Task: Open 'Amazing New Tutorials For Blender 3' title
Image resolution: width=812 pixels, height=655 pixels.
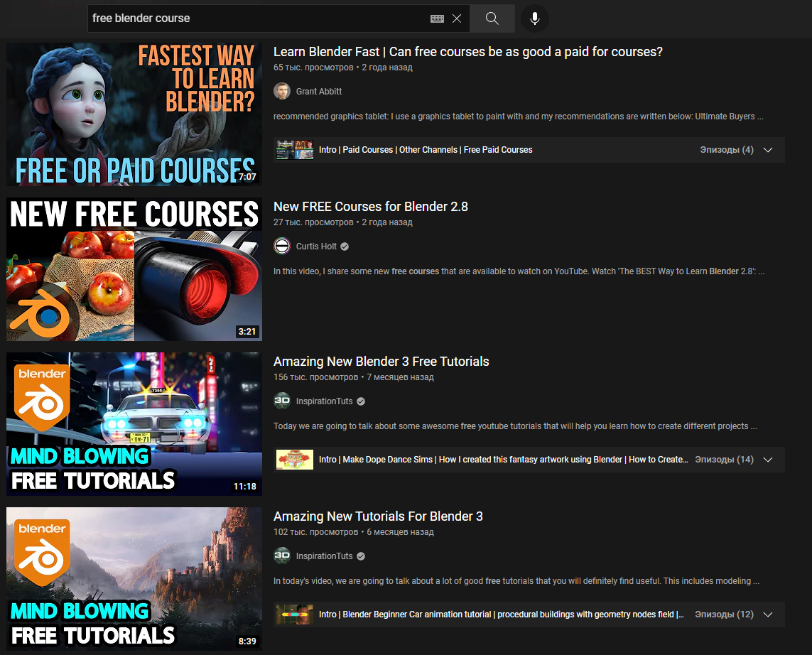Action: (378, 516)
